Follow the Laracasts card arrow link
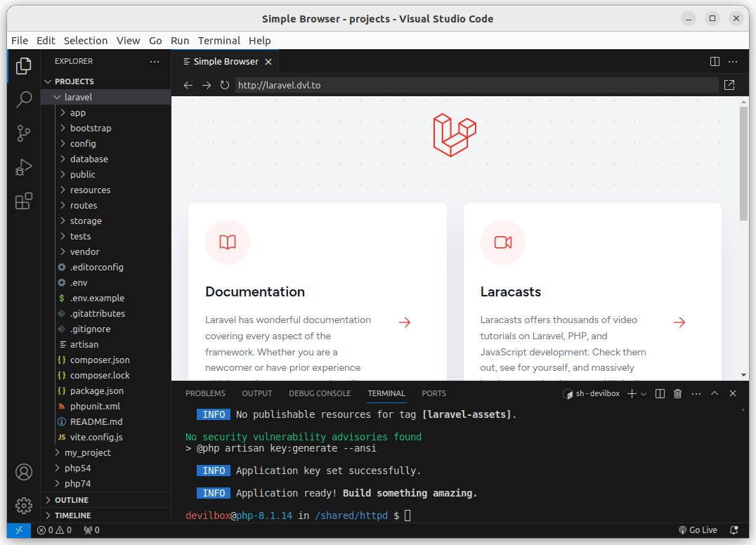 click(679, 322)
